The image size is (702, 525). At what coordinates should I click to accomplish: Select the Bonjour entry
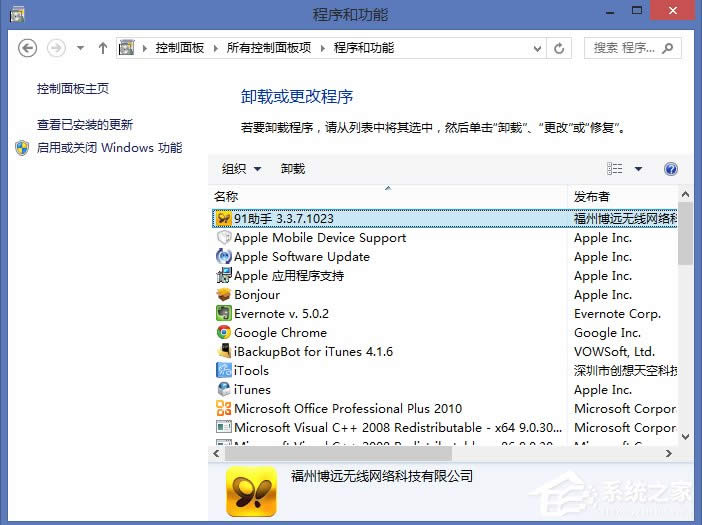(x=445, y=295)
